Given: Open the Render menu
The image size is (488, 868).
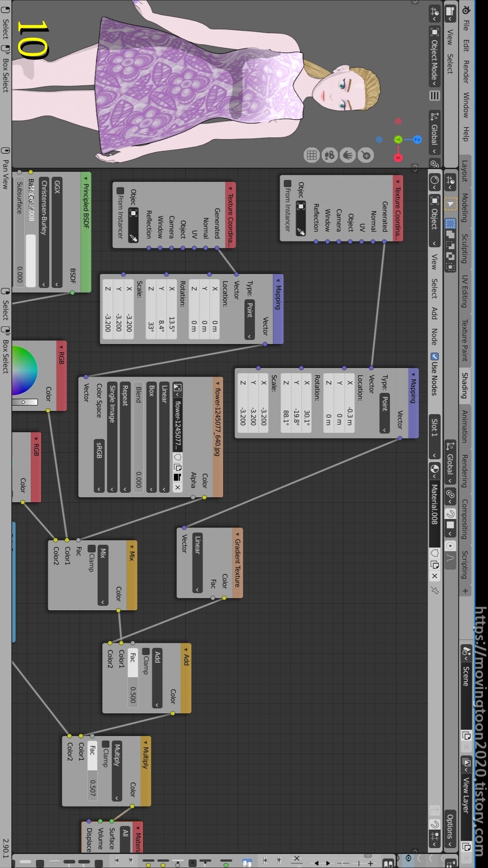Looking at the screenshot, I should click(466, 72).
